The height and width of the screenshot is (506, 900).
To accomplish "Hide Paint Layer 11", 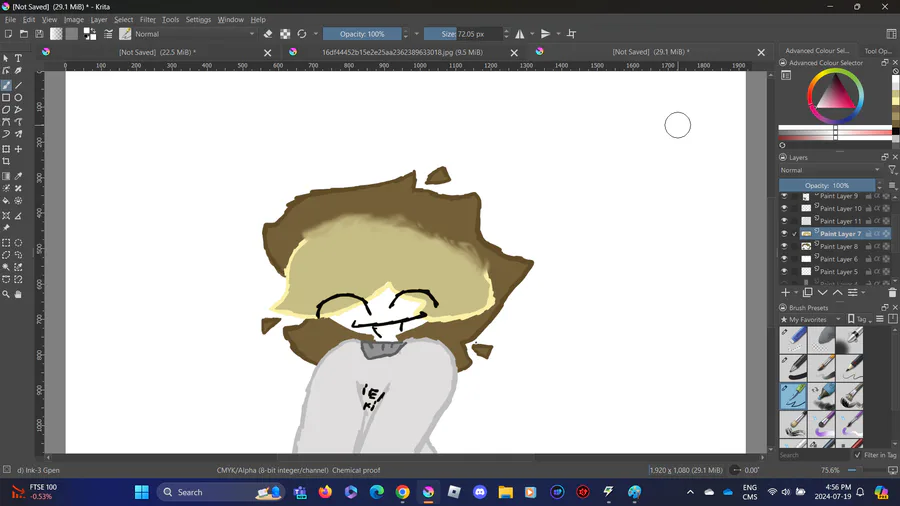I will pos(784,221).
